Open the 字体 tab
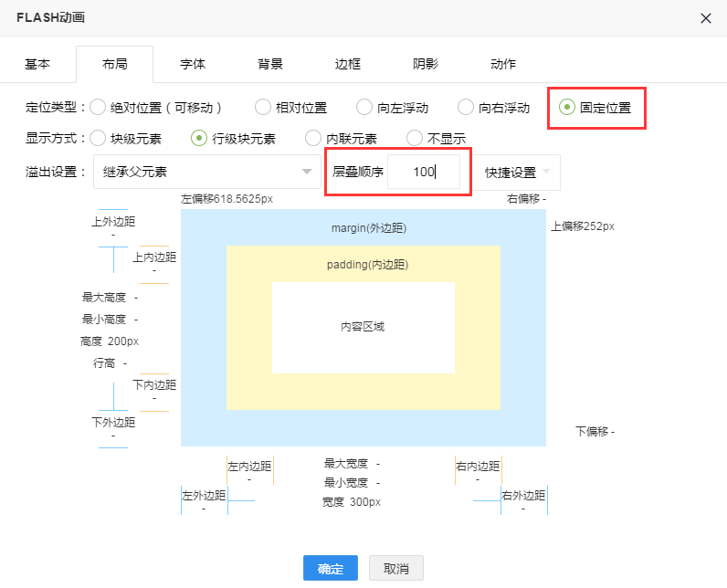The width and height of the screenshot is (727, 588). [x=193, y=64]
